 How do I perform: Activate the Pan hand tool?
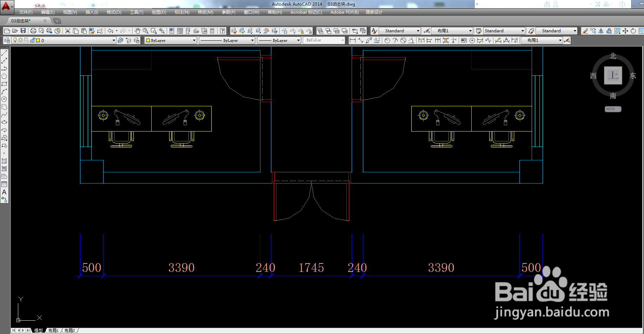pos(138,31)
